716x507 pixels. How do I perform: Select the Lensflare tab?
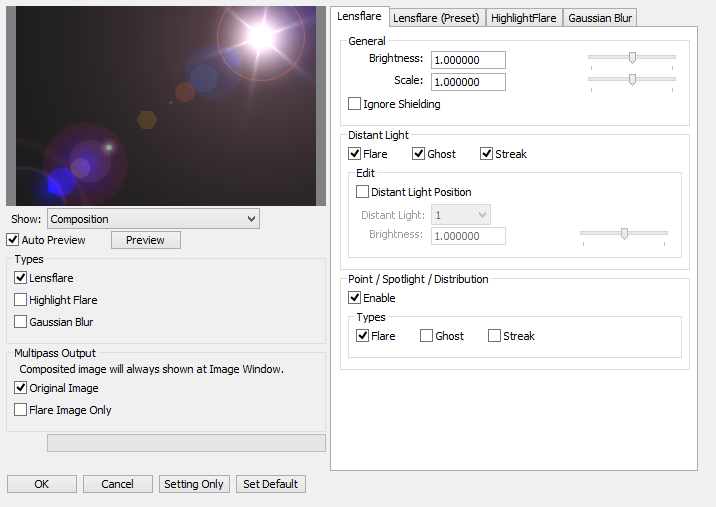359,16
